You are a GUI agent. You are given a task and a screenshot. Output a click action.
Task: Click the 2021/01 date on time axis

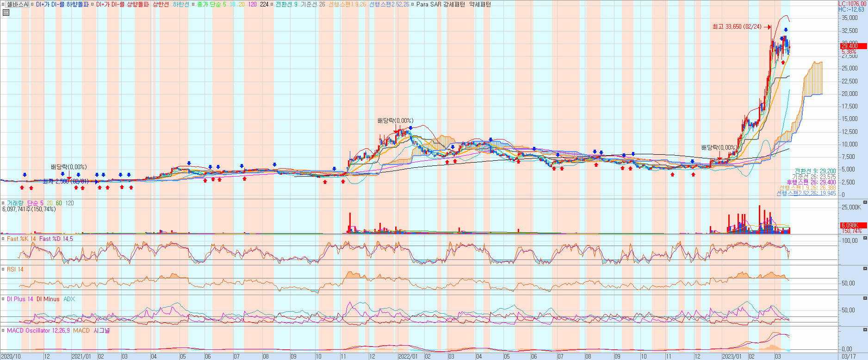[81, 356]
